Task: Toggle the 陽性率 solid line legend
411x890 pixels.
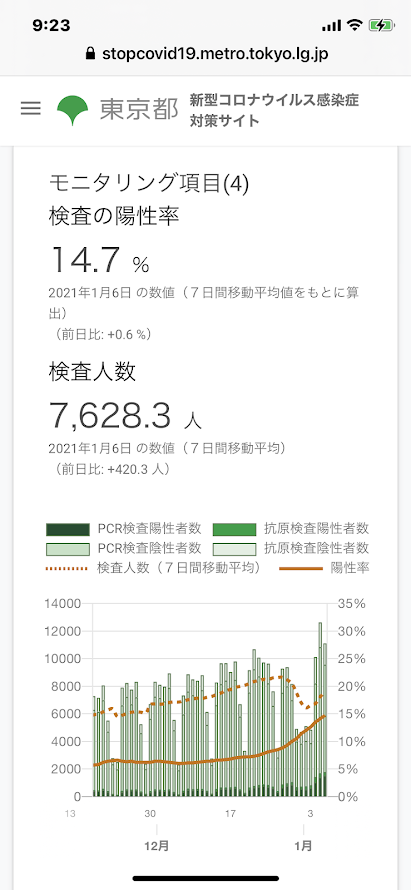Action: [325, 568]
